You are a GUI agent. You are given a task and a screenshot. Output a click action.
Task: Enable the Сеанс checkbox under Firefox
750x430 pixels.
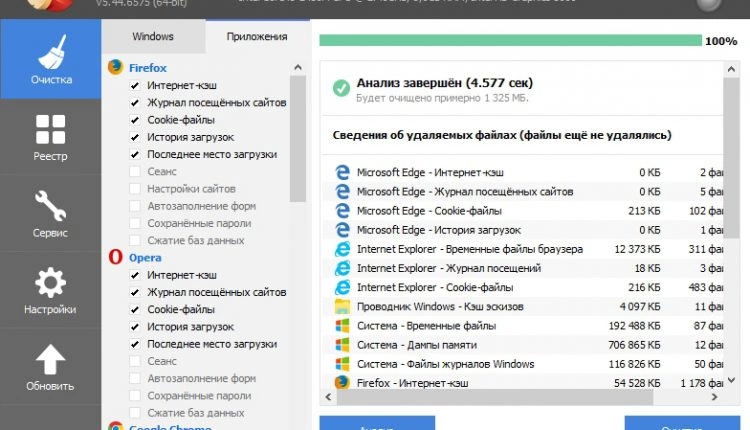135,171
